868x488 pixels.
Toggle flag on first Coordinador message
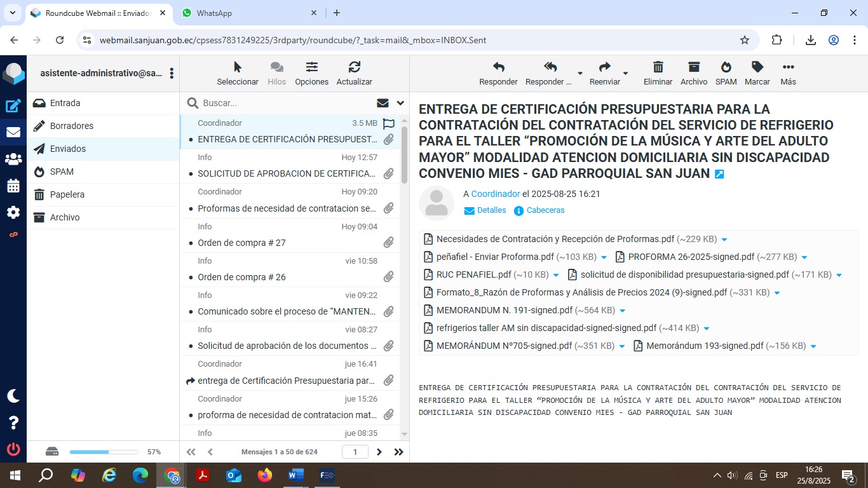click(x=389, y=124)
